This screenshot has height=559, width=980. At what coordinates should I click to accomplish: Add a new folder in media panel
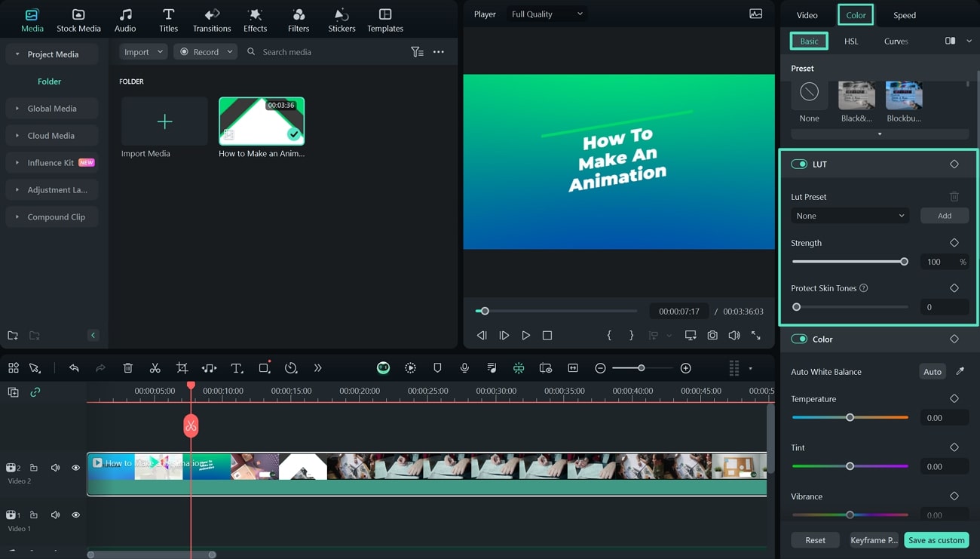13,335
